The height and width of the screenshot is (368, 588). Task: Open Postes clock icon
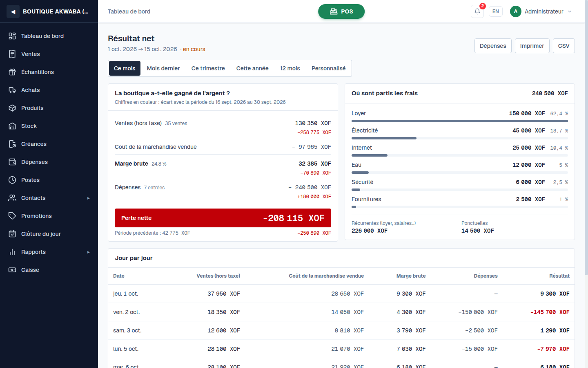click(12, 180)
